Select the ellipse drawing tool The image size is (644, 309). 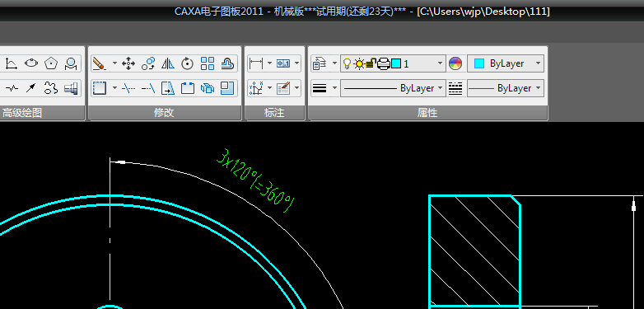(x=31, y=63)
